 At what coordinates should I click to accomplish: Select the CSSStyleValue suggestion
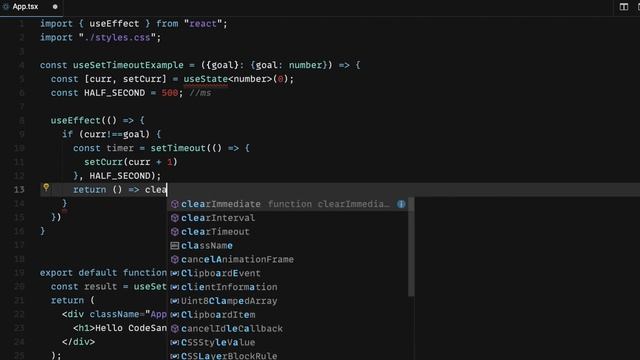[x=288, y=343]
